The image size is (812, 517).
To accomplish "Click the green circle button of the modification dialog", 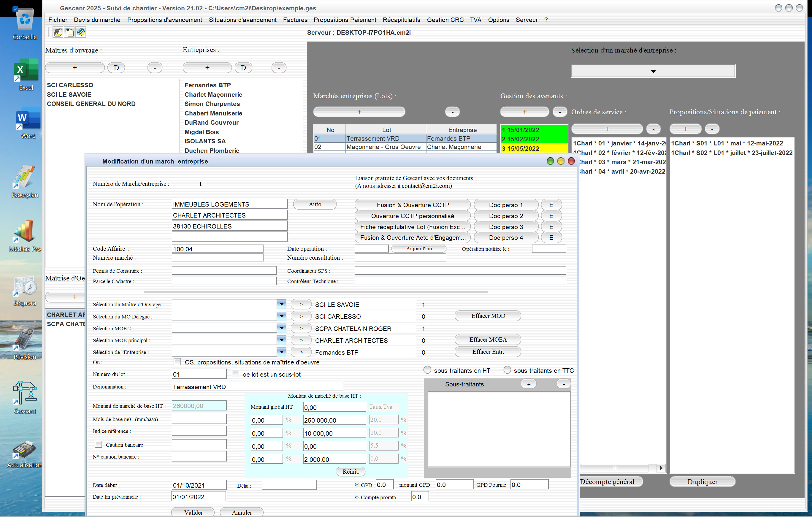I will (x=550, y=161).
